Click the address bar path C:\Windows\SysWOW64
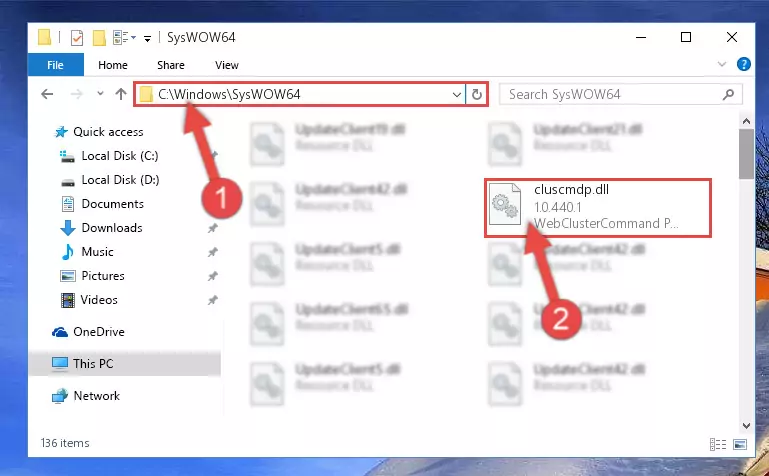The height and width of the screenshot is (476, 769). pyautogui.click(x=229, y=94)
